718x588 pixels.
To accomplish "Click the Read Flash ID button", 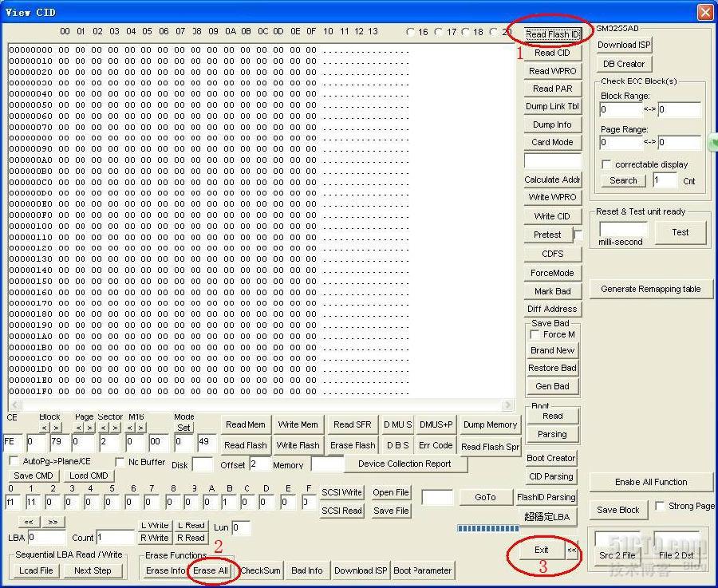I will click(x=552, y=34).
